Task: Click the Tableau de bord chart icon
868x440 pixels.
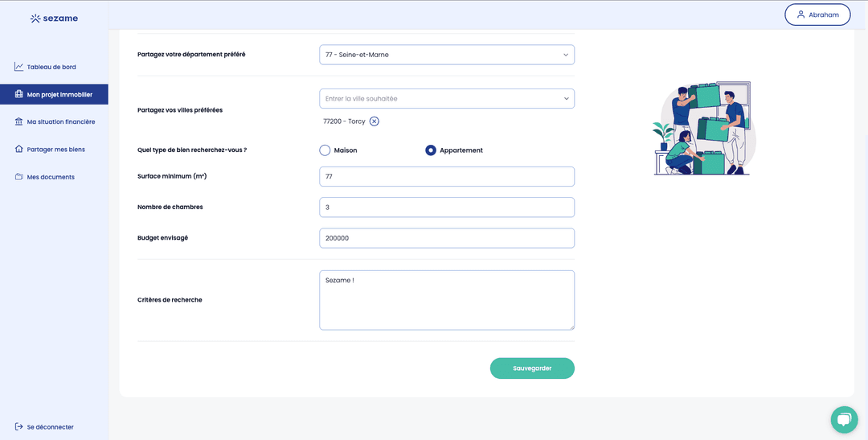Action: tap(18, 67)
